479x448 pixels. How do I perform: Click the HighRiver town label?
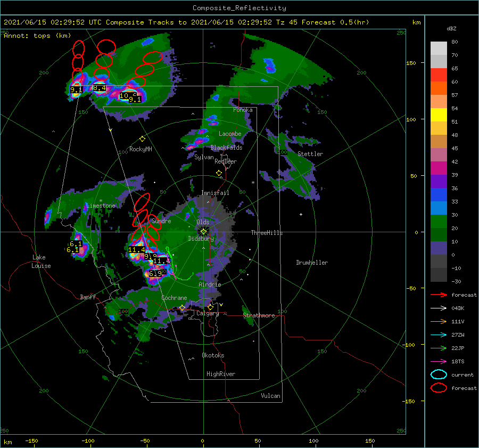coord(221,374)
